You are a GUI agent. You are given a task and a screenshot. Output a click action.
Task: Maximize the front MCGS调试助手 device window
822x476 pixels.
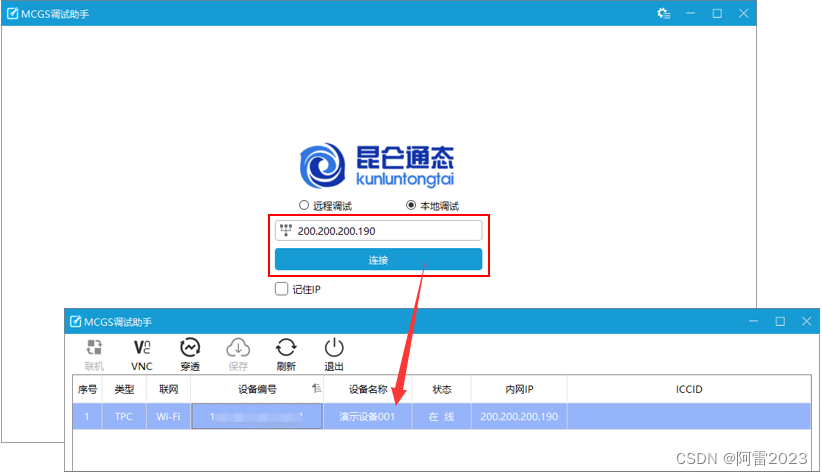point(780,321)
